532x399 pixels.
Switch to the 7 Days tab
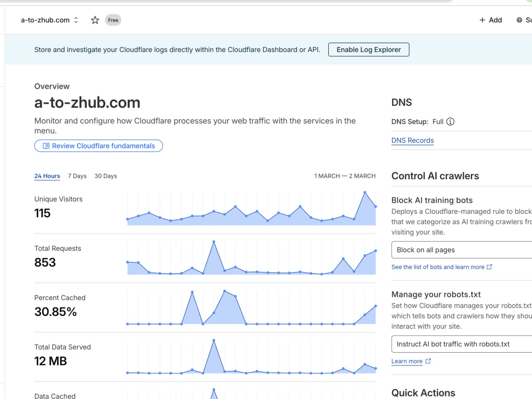(x=77, y=176)
